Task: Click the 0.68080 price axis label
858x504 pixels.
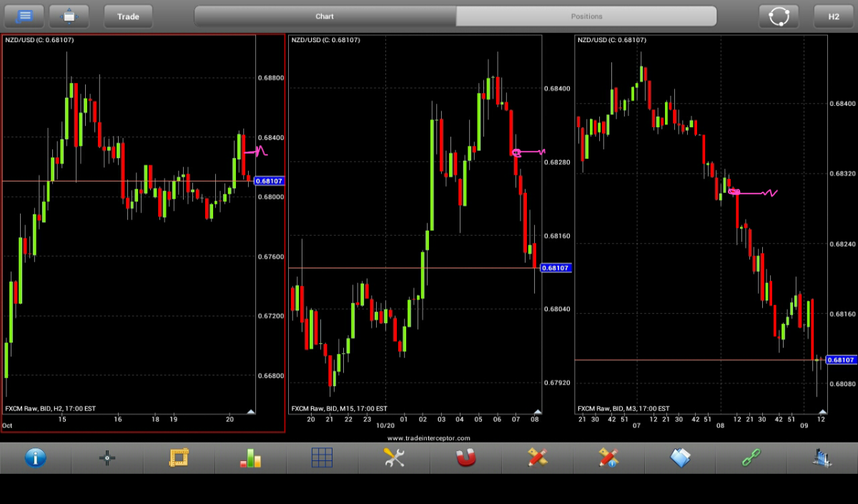Action: tap(842, 384)
